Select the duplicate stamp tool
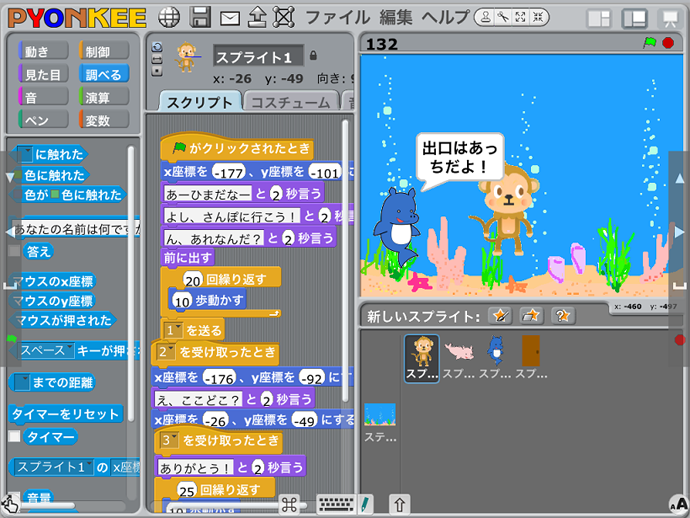The height and width of the screenshot is (518, 690). point(485,17)
